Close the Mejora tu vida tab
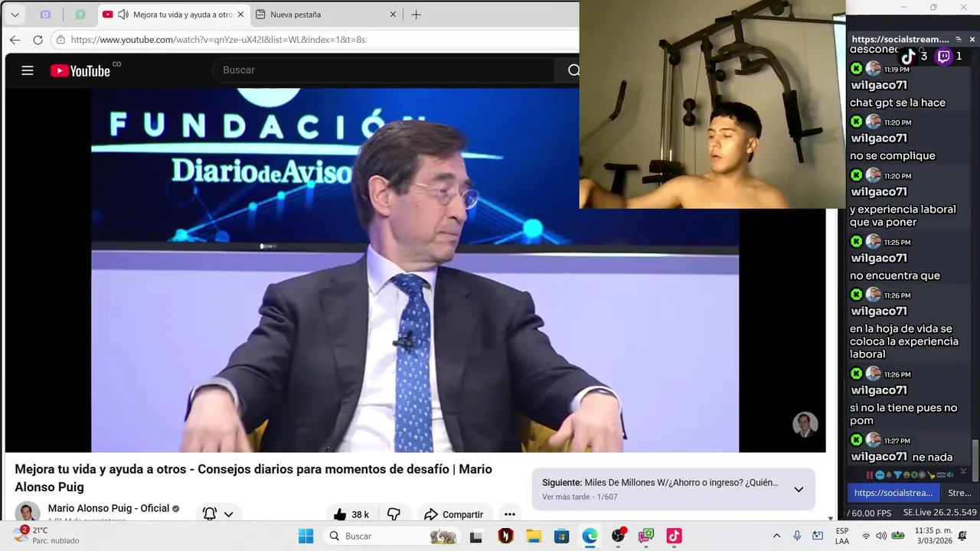 240,15
